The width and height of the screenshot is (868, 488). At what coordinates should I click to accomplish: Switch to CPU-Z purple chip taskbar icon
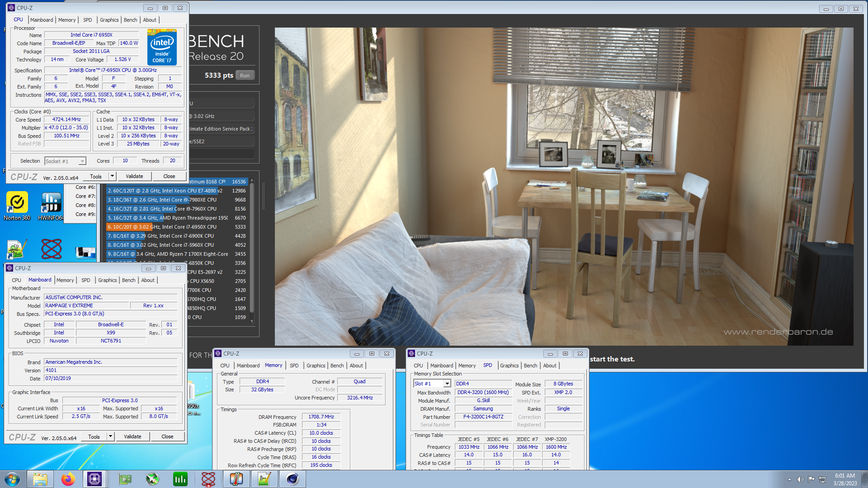click(94, 479)
